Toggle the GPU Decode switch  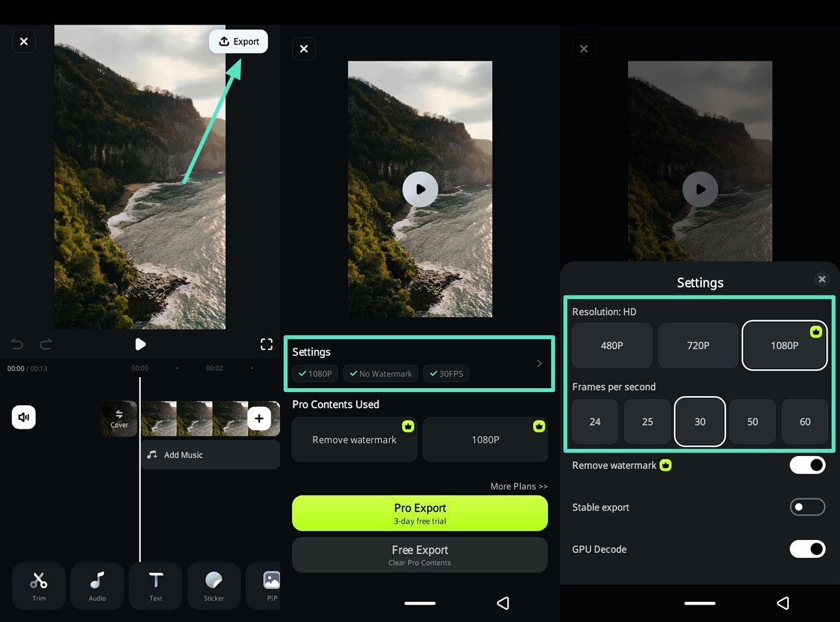click(x=808, y=549)
